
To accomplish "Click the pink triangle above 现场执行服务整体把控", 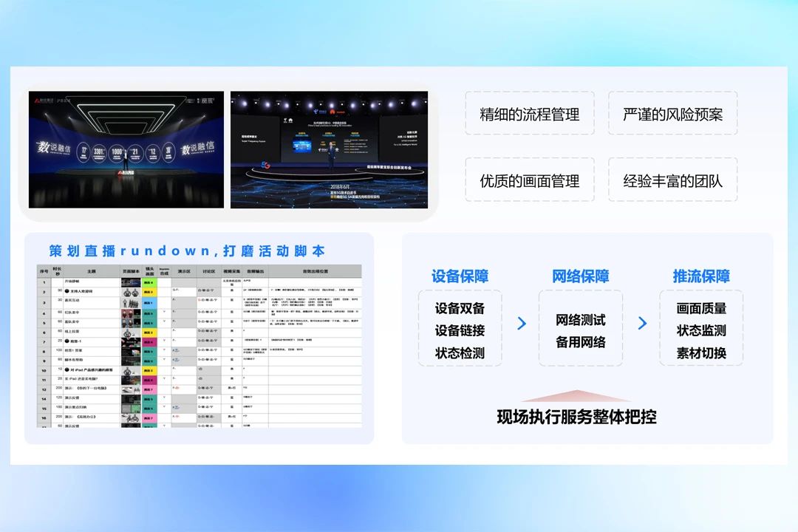I will 577,396.
